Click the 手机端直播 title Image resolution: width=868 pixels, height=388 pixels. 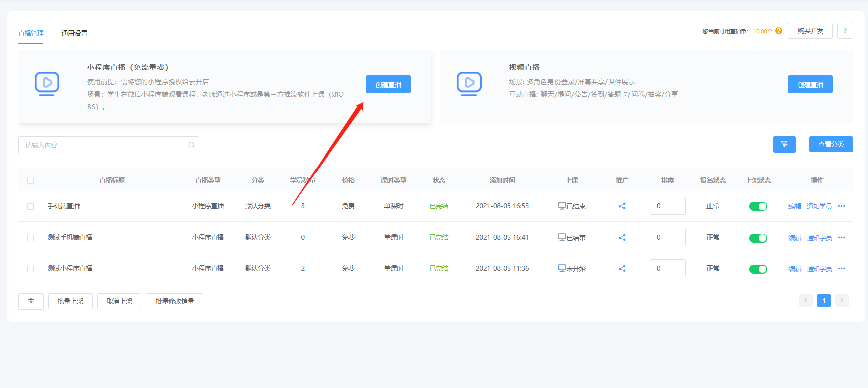pyautogui.click(x=63, y=206)
